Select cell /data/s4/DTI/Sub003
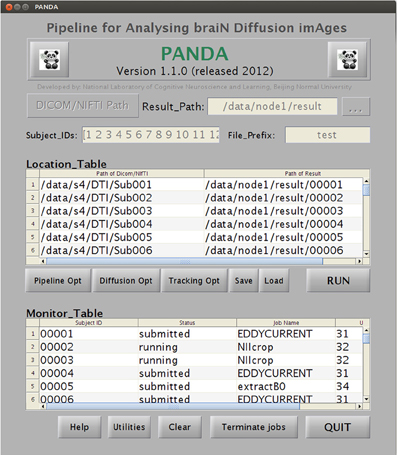Screen dimensions: 397x455 pyautogui.click(x=122, y=211)
